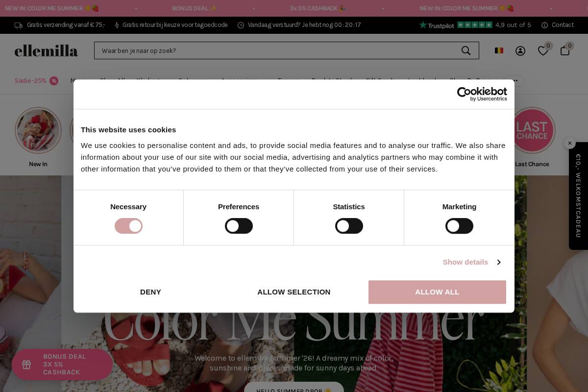
Task: Enable the Statistics cookies switch
Action: pyautogui.click(x=349, y=226)
